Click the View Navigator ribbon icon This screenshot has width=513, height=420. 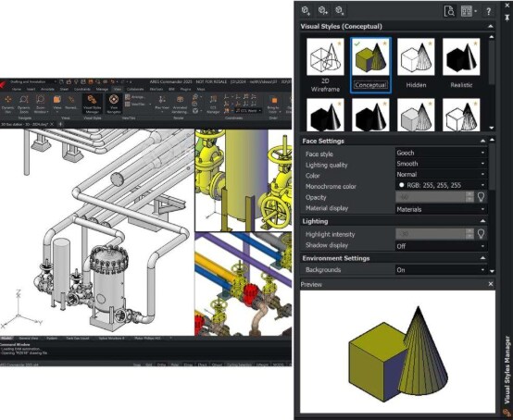coord(114,104)
